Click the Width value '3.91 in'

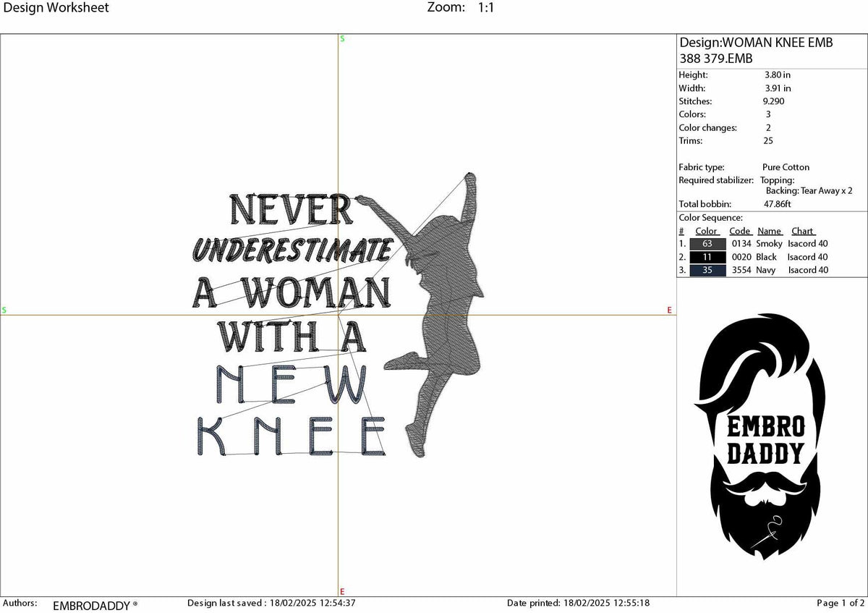(x=778, y=88)
